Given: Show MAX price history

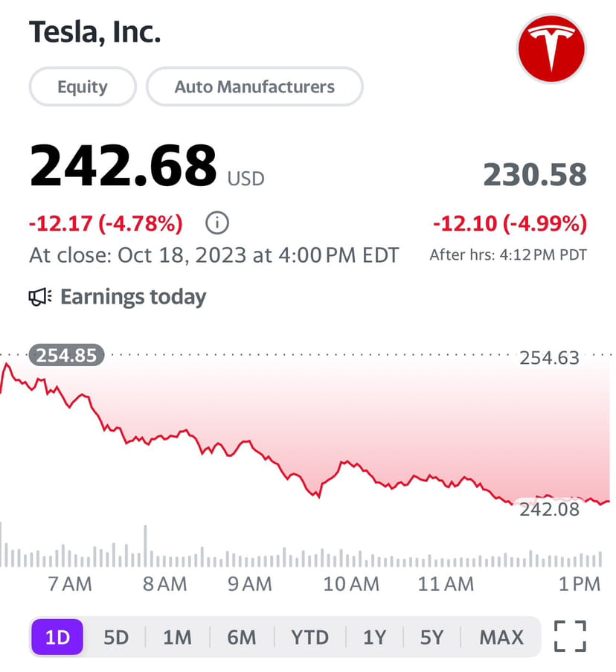Looking at the screenshot, I should pos(501,637).
